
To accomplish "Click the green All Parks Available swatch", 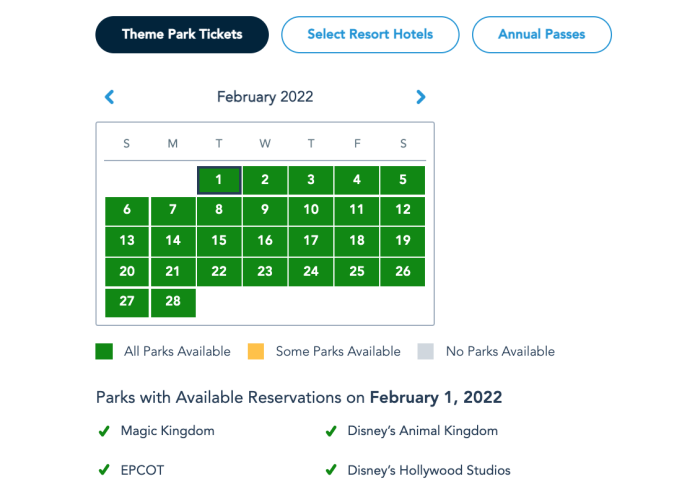I will click(x=104, y=351).
